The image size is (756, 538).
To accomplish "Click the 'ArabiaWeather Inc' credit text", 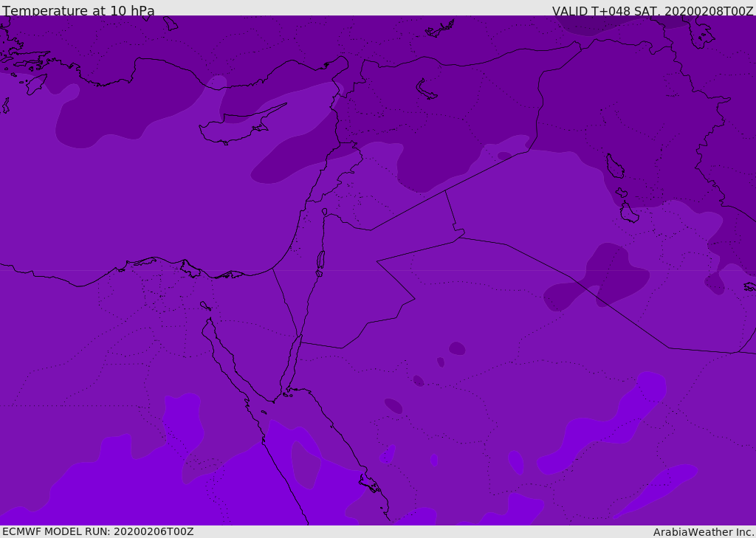I will tap(703, 532).
